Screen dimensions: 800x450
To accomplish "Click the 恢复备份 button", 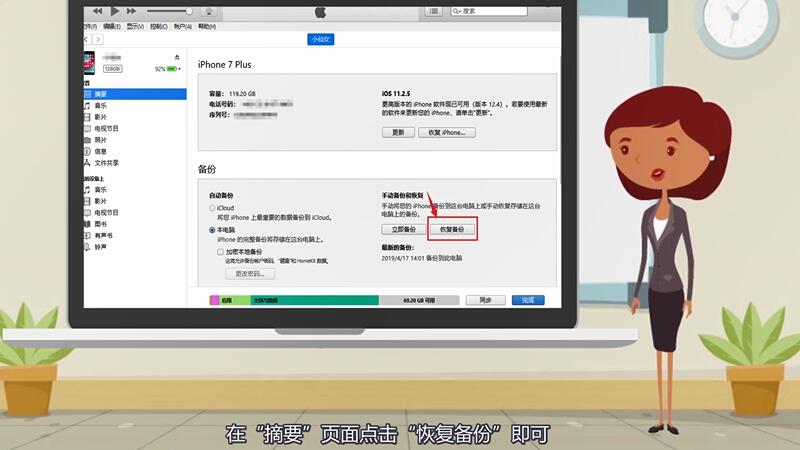I will tap(452, 229).
